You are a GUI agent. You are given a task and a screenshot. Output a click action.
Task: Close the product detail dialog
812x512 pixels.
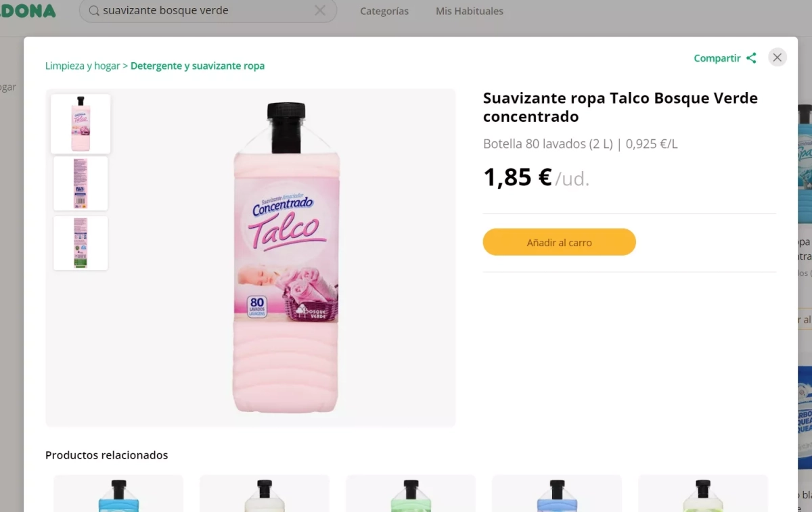(777, 57)
